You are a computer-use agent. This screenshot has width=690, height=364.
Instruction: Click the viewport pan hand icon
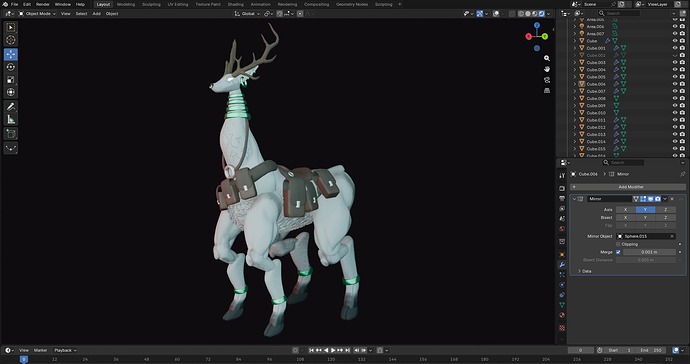coord(547,69)
